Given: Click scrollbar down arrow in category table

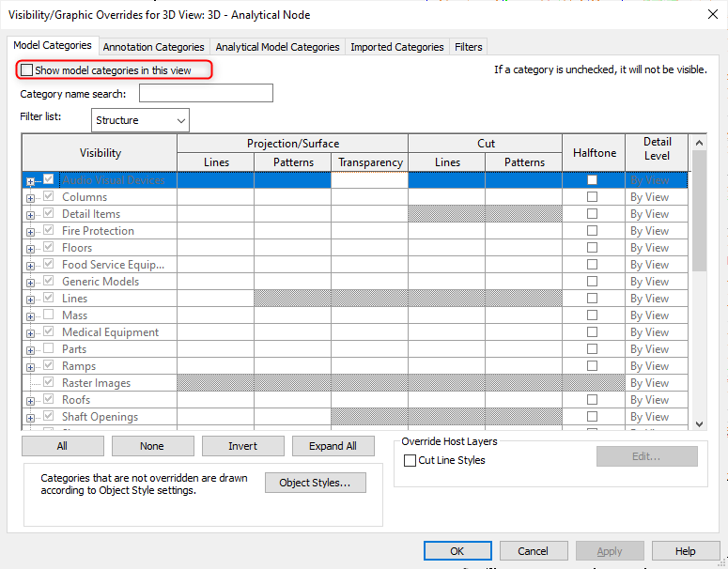Looking at the screenshot, I should [698, 423].
